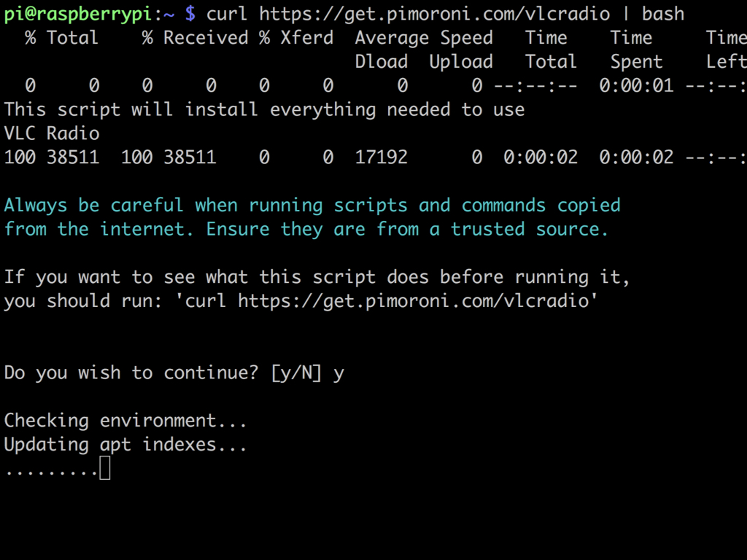Click the [y/N] prompt option text
The width and height of the screenshot is (747, 560).
pyautogui.click(x=296, y=373)
